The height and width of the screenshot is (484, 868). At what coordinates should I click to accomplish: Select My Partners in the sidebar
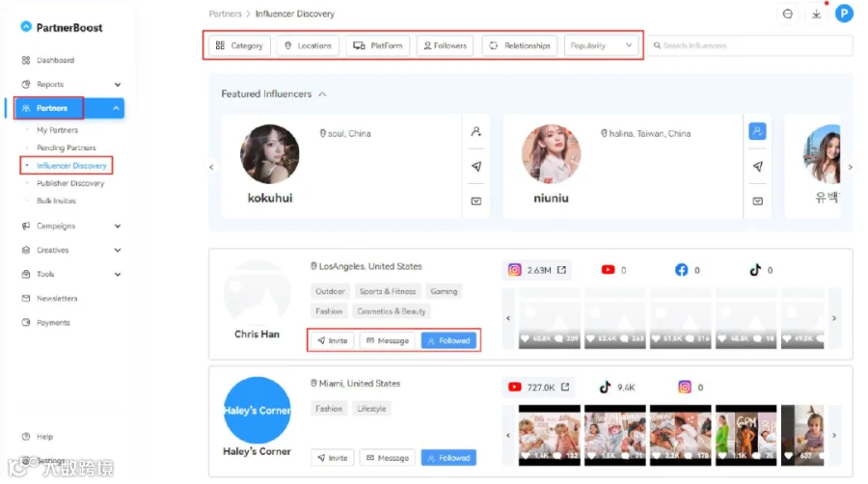tap(57, 130)
